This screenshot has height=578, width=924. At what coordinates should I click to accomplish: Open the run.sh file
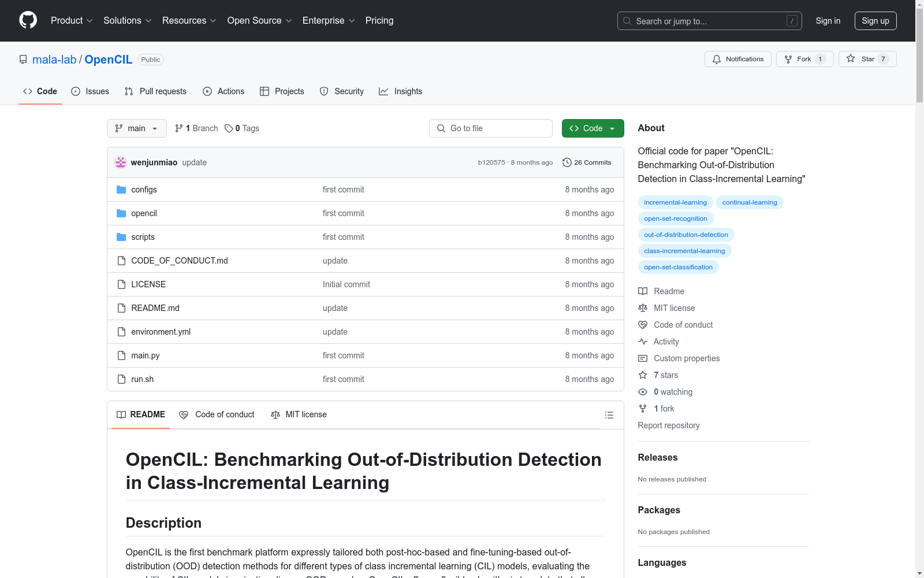tap(142, 379)
